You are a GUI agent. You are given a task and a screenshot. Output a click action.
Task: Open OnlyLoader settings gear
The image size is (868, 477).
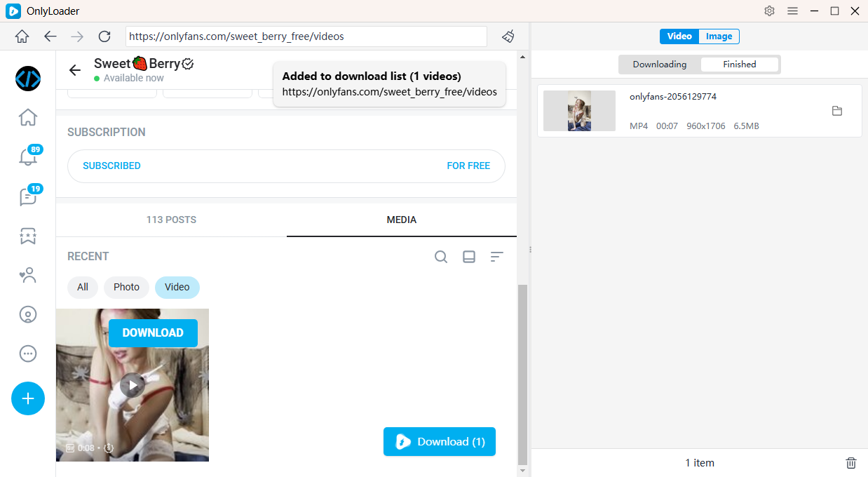(770, 11)
